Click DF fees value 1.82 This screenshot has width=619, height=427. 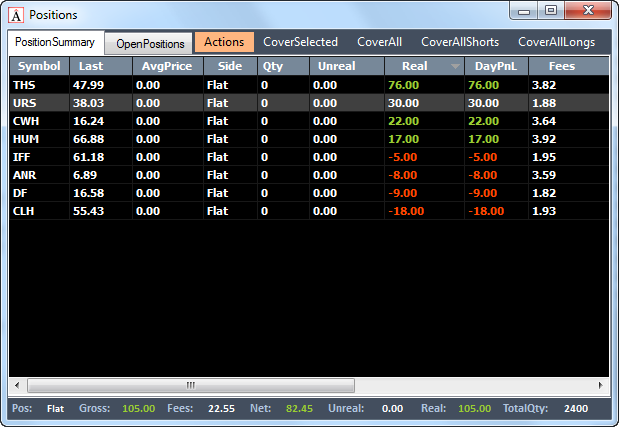(x=544, y=193)
